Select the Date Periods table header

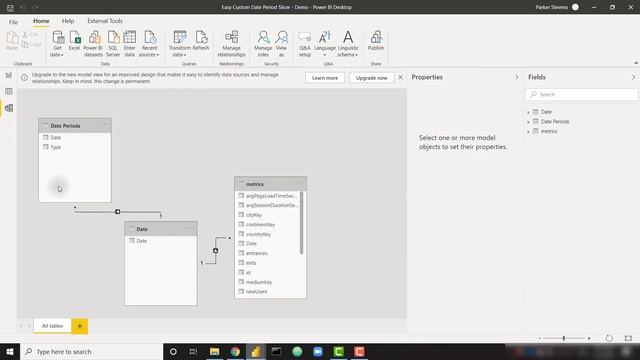tap(75, 126)
